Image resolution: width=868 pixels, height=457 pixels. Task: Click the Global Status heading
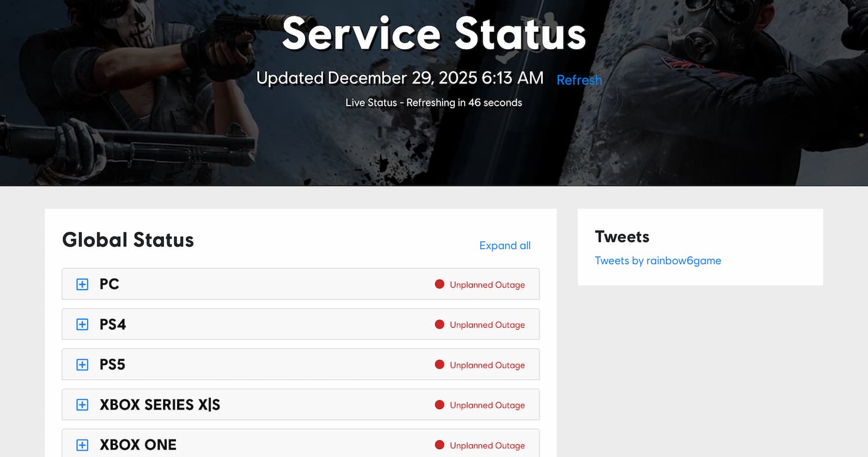point(128,240)
